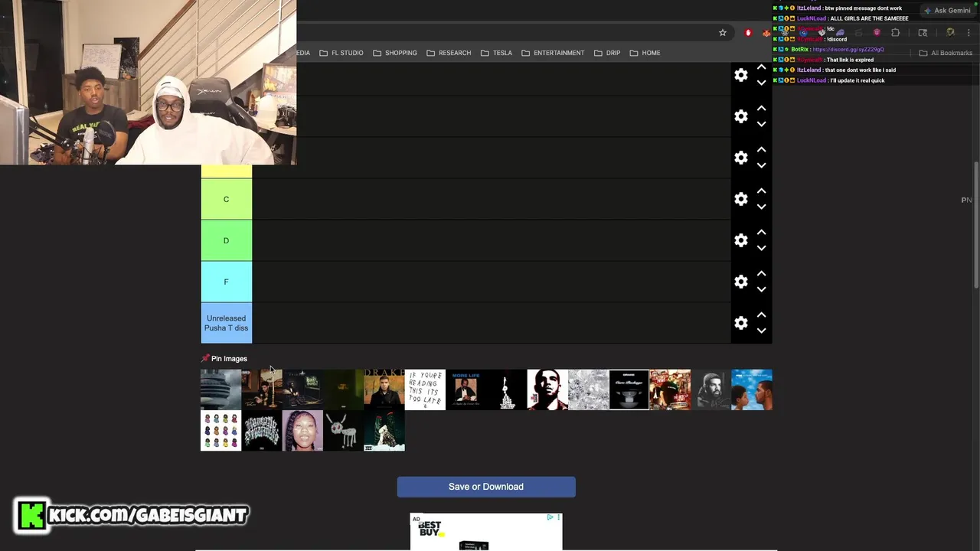The height and width of the screenshot is (551, 980).
Task: Pick the What A Time diamonds cover
Action: pyautogui.click(x=588, y=390)
